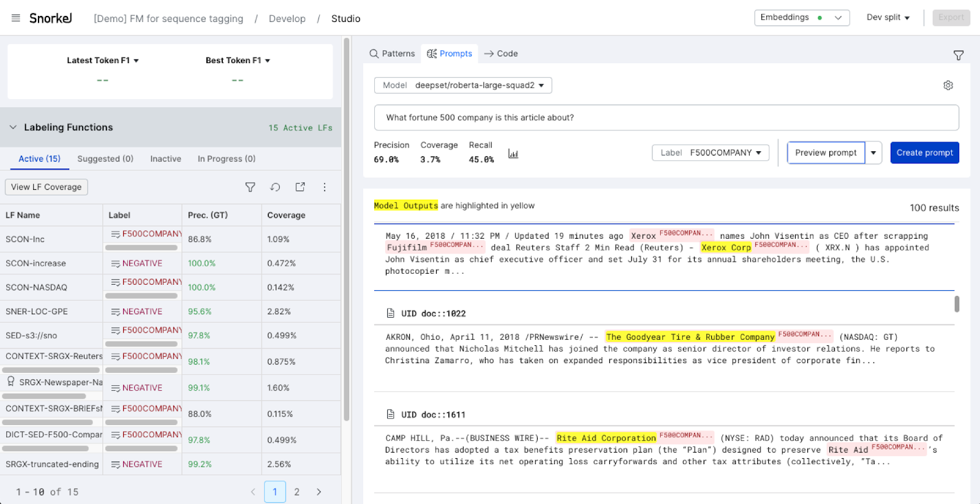Open the Model deepset/roberta-large-squad2 dropdown
This screenshot has width=980, height=504.
(x=463, y=85)
